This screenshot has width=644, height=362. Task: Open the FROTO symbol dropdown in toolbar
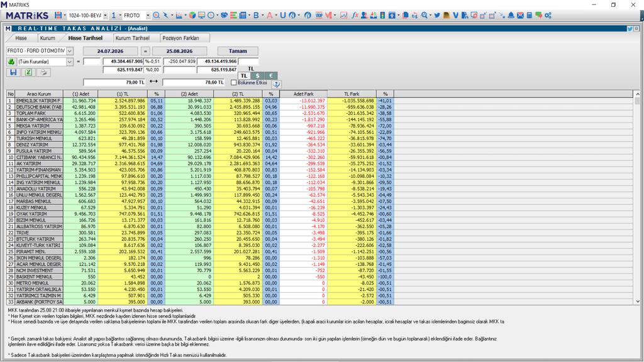pyautogui.click(x=148, y=15)
